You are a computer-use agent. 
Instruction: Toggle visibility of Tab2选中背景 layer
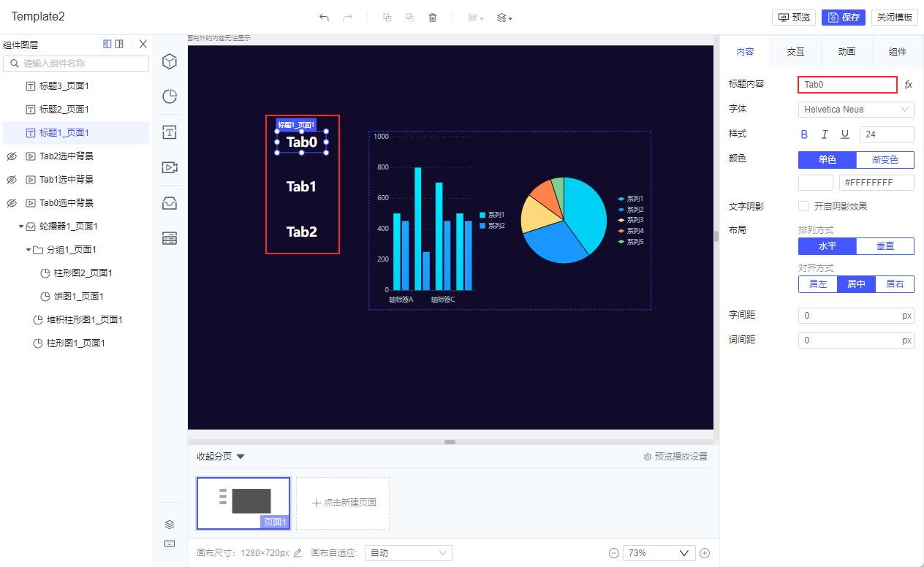[x=11, y=156]
